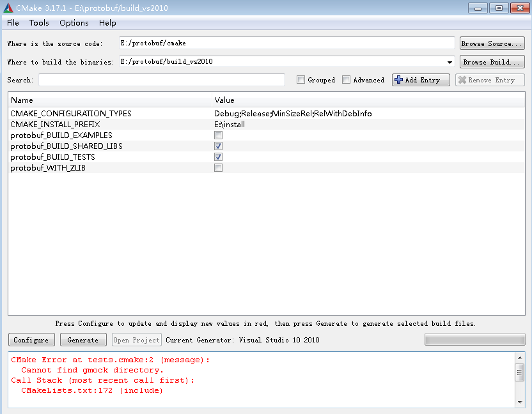Open the Options menu

pos(74,23)
